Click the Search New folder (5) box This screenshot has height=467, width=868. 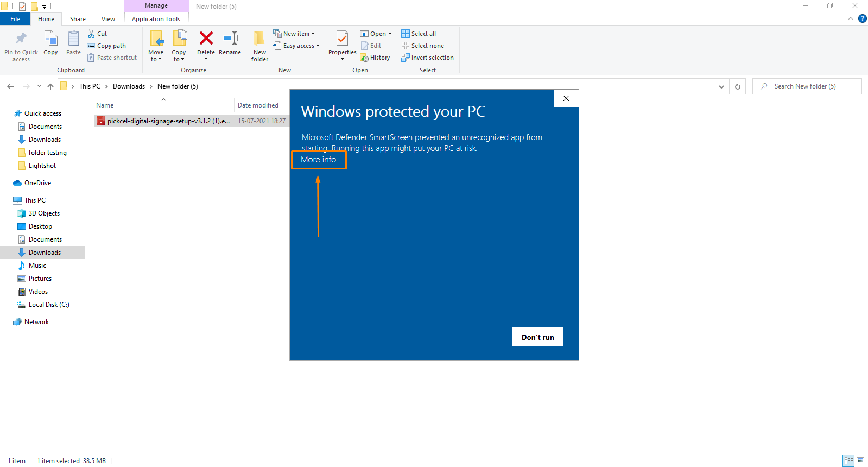pos(807,86)
